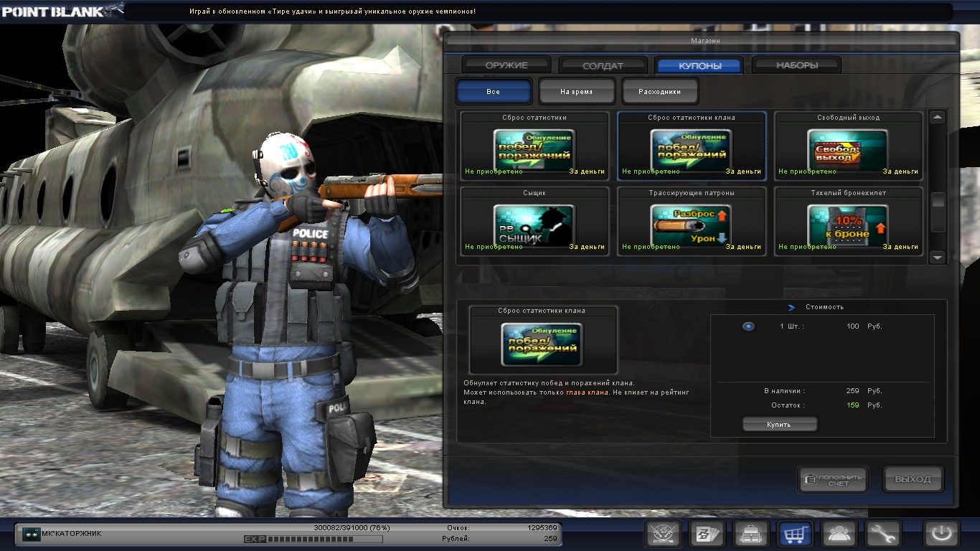Click the coupon list scrollbar thumb

pos(938,212)
